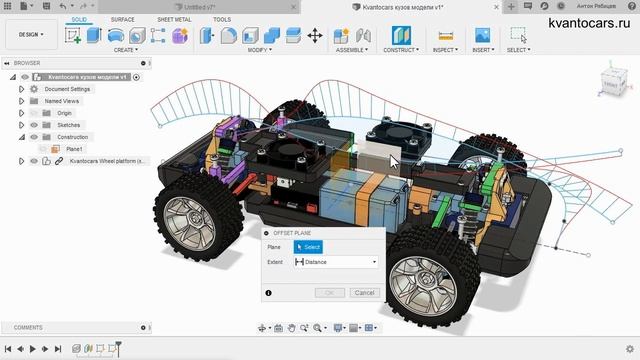Expand Kvantocars Wheel platform node

pos(21,161)
